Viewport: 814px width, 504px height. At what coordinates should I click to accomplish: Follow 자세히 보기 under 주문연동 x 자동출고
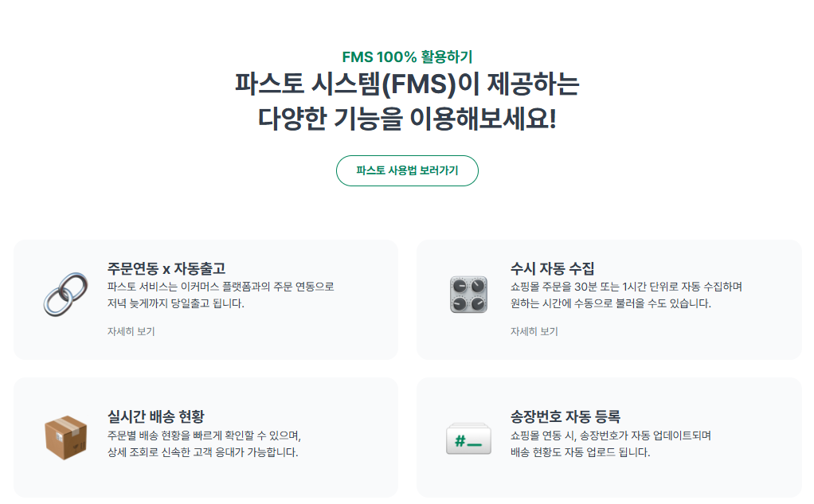(x=131, y=331)
